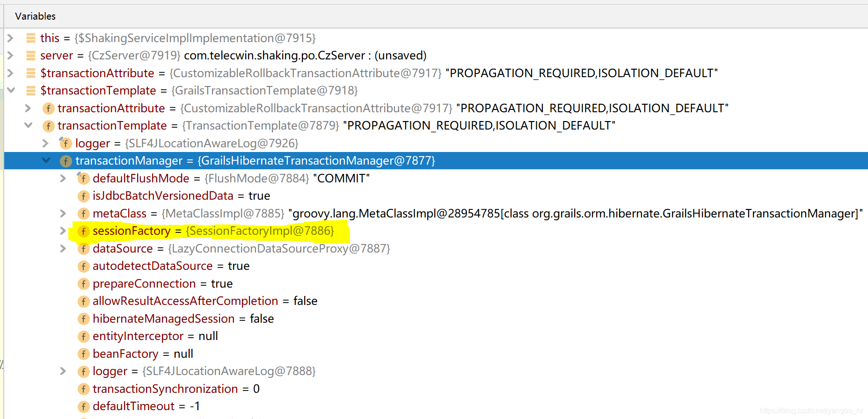Click field icon of autodetectDataSource
This screenshot has width=868, height=419.
(x=83, y=266)
